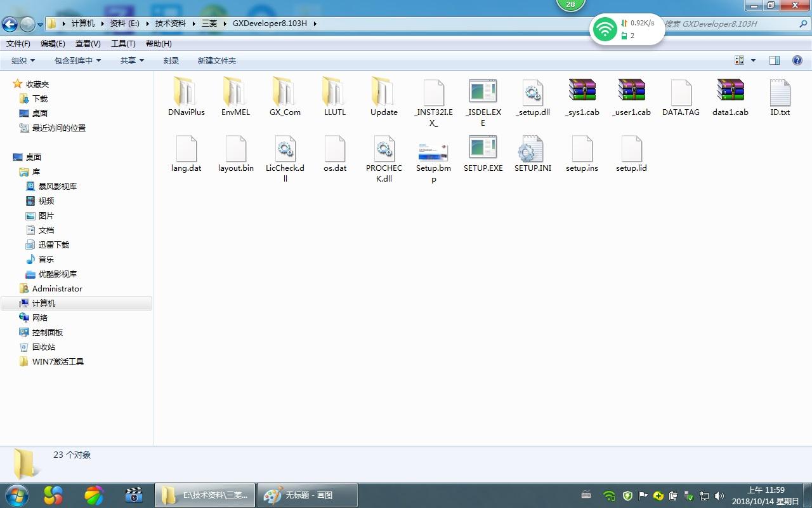Open the 工具(T) menu
The height and width of the screenshot is (508, 812).
pos(123,43)
